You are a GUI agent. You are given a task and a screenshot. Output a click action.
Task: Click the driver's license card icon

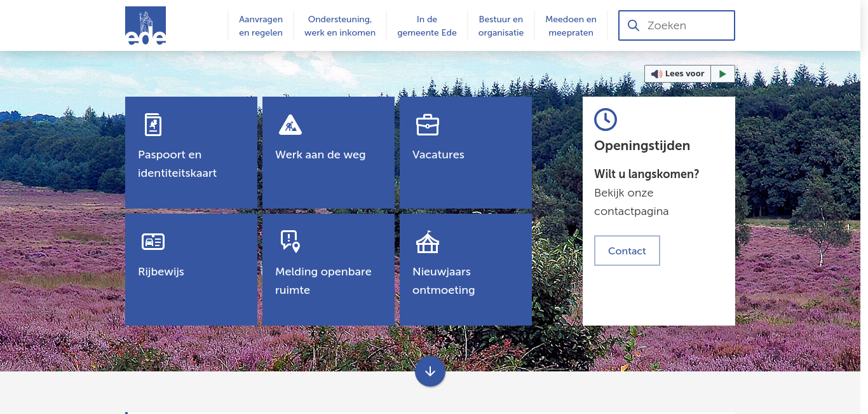point(153,242)
